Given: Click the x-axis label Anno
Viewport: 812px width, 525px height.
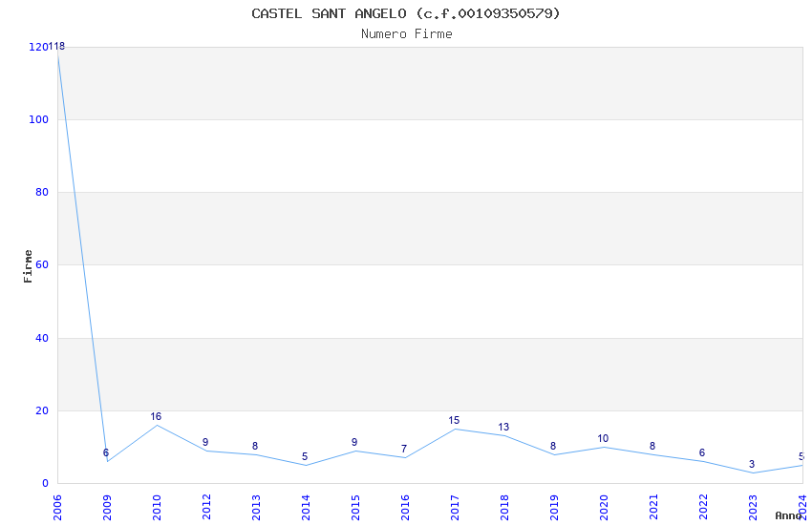Looking at the screenshot, I should [x=788, y=515].
